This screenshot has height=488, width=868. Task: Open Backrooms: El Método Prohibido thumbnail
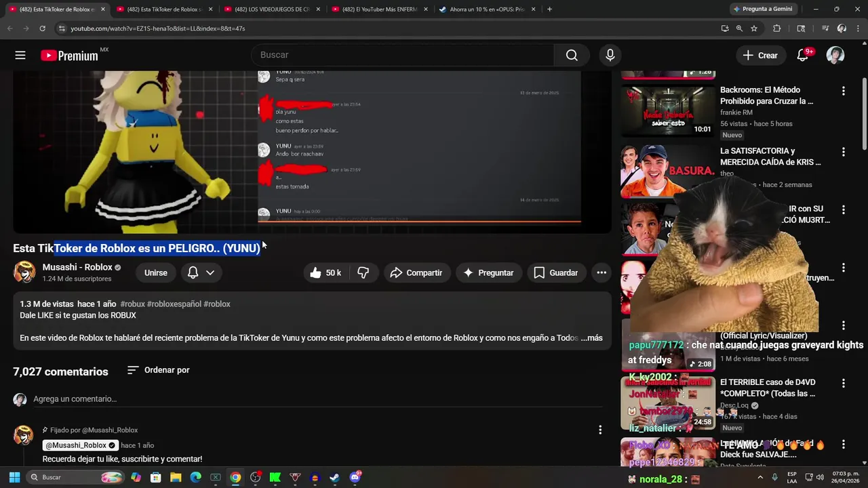(668, 112)
